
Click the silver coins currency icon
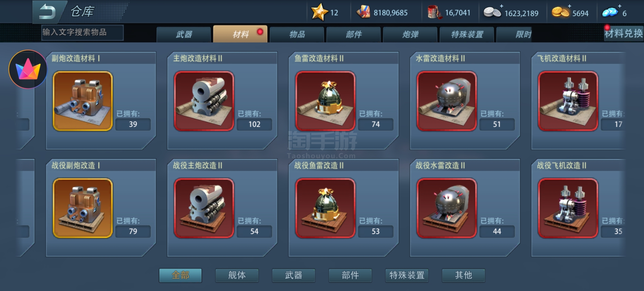[492, 12]
